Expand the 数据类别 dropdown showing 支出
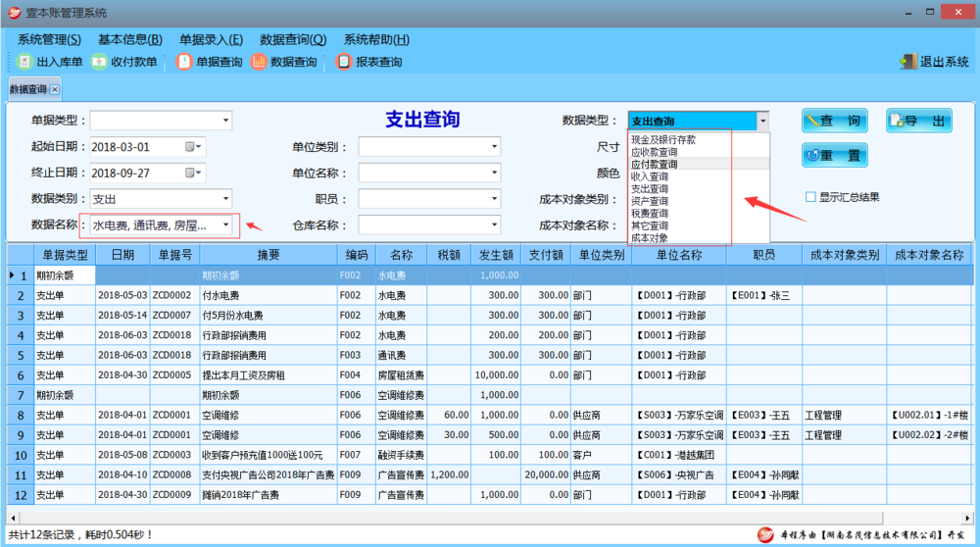This screenshot has width=980, height=547. 225,199
